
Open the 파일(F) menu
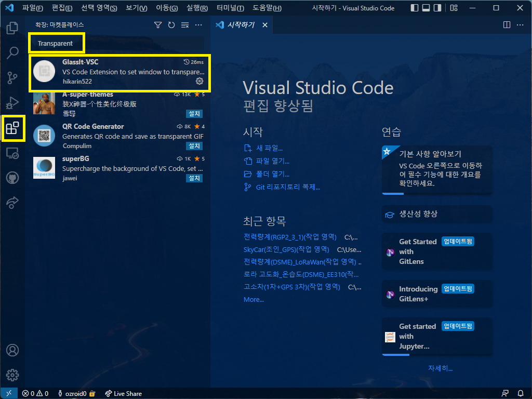33,8
